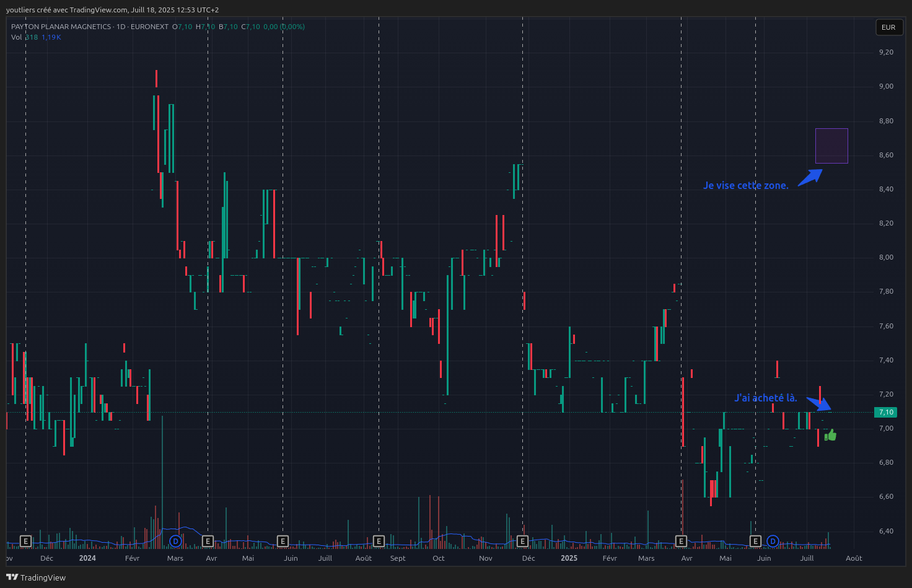The width and height of the screenshot is (912, 588).
Task: Click the 6,80 price axis label
Action: pyautogui.click(x=886, y=462)
